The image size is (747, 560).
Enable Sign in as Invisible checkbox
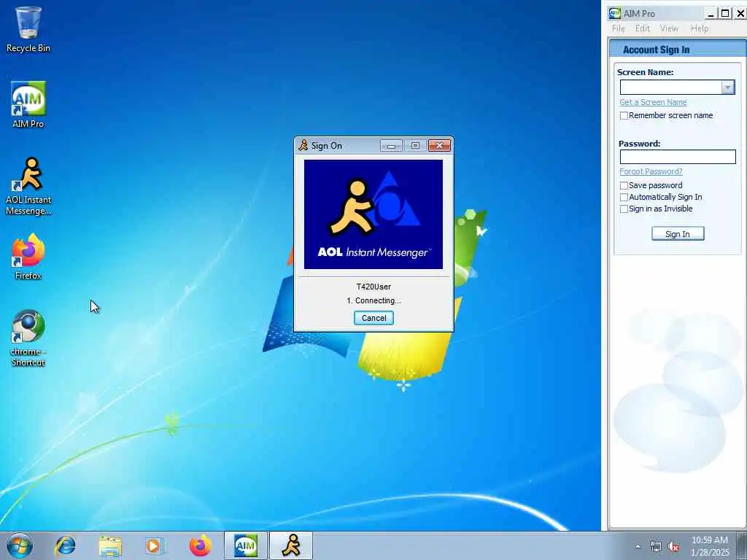pos(624,209)
